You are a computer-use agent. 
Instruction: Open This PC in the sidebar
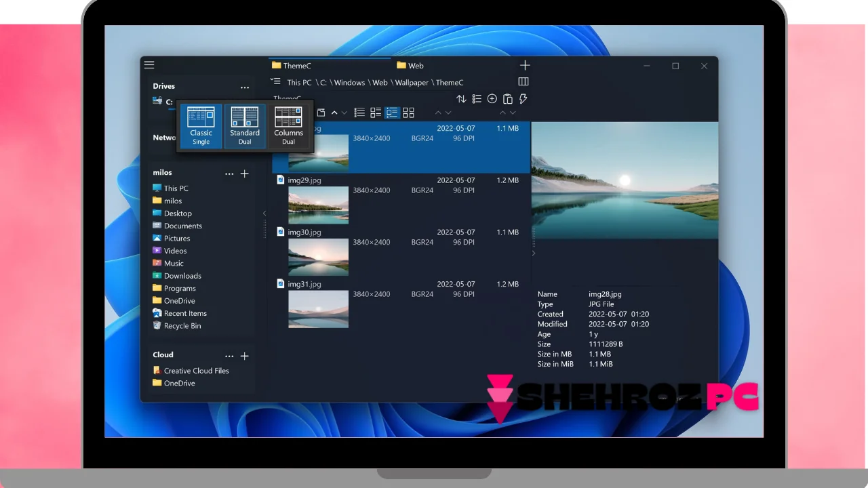pos(170,188)
